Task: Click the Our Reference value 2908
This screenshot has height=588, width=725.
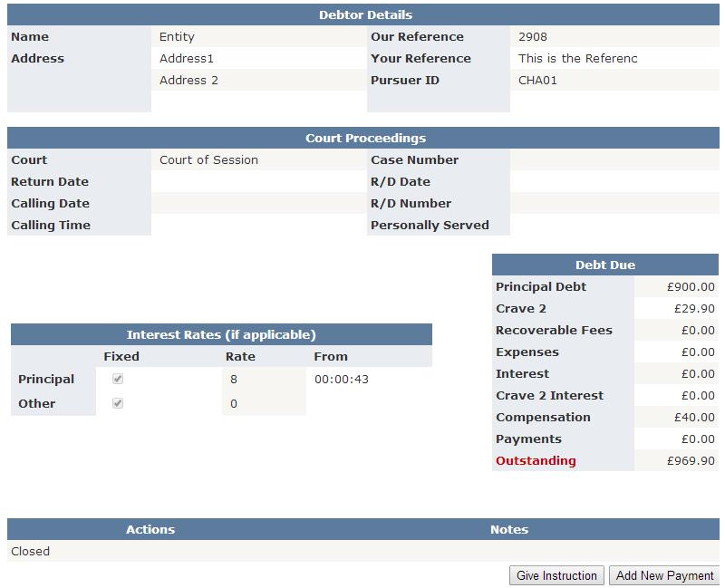Action: pyautogui.click(x=533, y=37)
